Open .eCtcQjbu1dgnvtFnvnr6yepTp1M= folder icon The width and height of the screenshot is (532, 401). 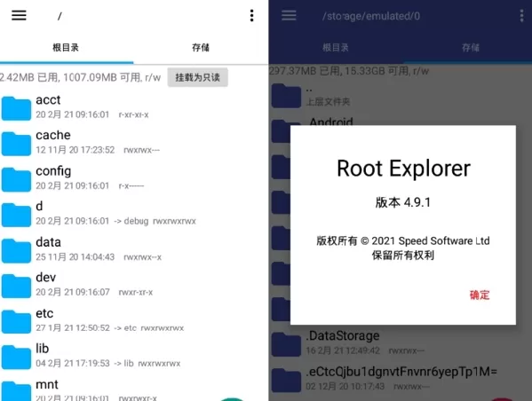tap(286, 380)
